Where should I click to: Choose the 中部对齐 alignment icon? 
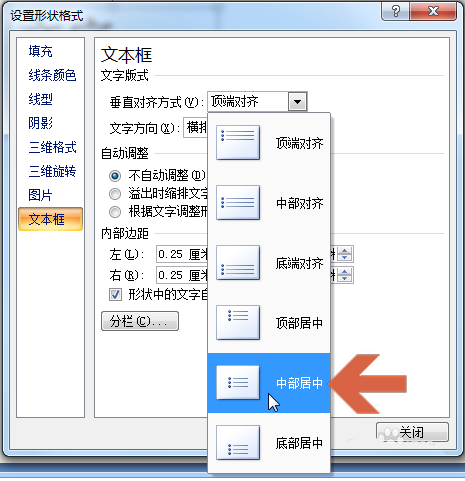pos(238,202)
